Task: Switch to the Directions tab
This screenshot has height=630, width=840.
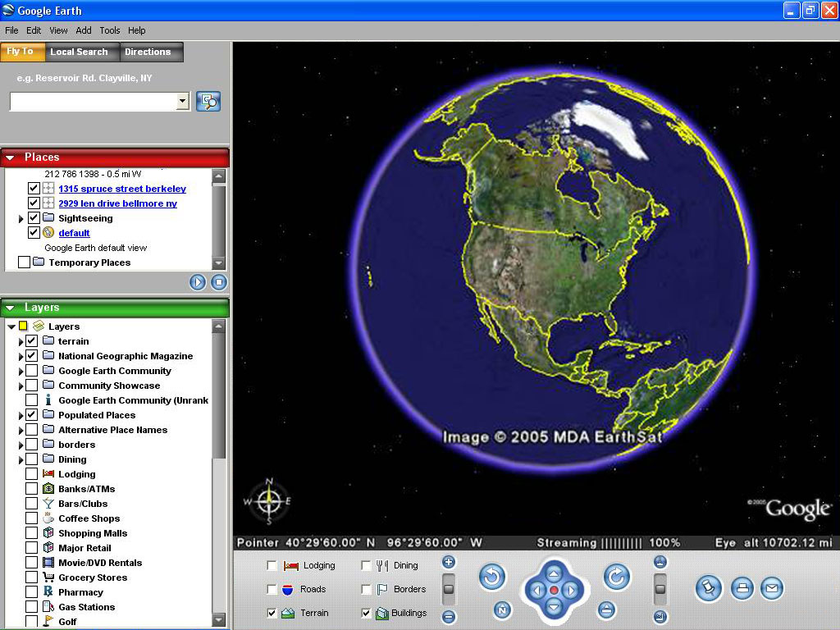Action: pyautogui.click(x=151, y=52)
